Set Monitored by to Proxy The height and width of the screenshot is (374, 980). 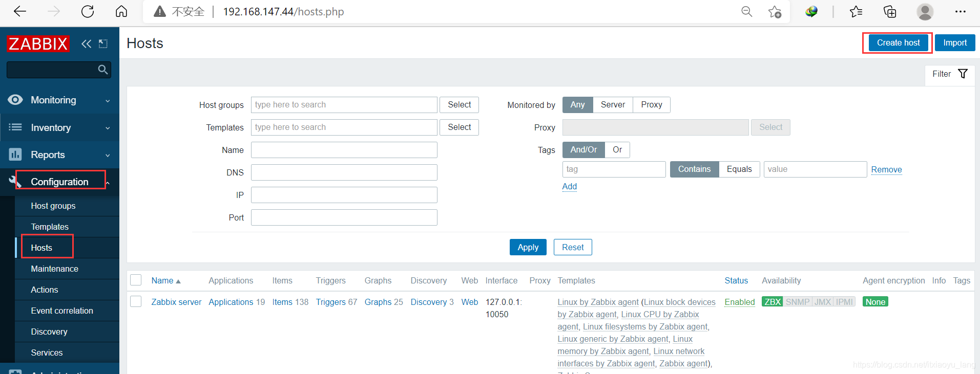point(652,104)
